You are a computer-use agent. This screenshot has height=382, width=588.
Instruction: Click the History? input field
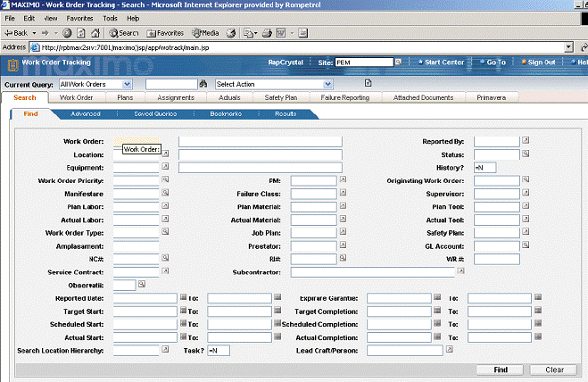point(484,168)
